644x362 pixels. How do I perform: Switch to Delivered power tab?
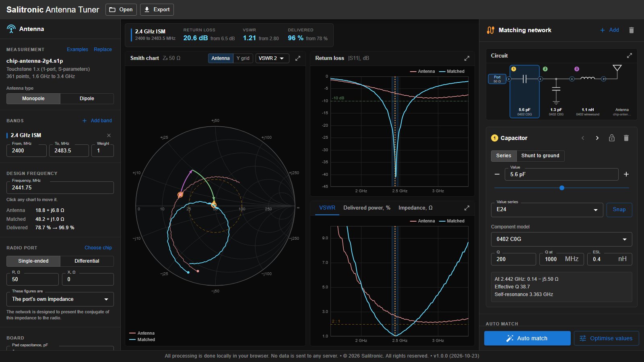click(x=367, y=208)
